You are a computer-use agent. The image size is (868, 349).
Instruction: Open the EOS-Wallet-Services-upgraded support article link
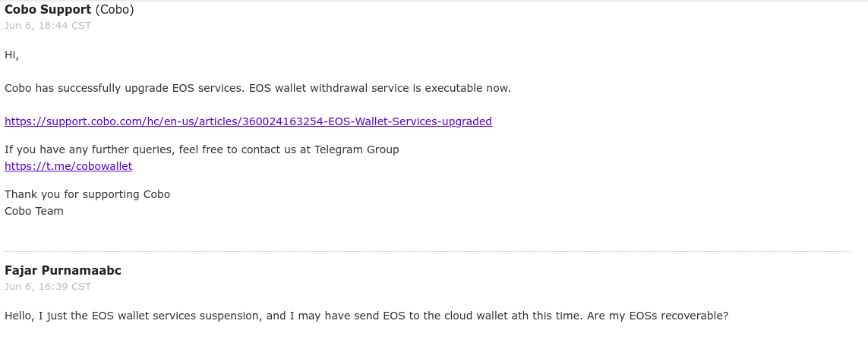248,121
